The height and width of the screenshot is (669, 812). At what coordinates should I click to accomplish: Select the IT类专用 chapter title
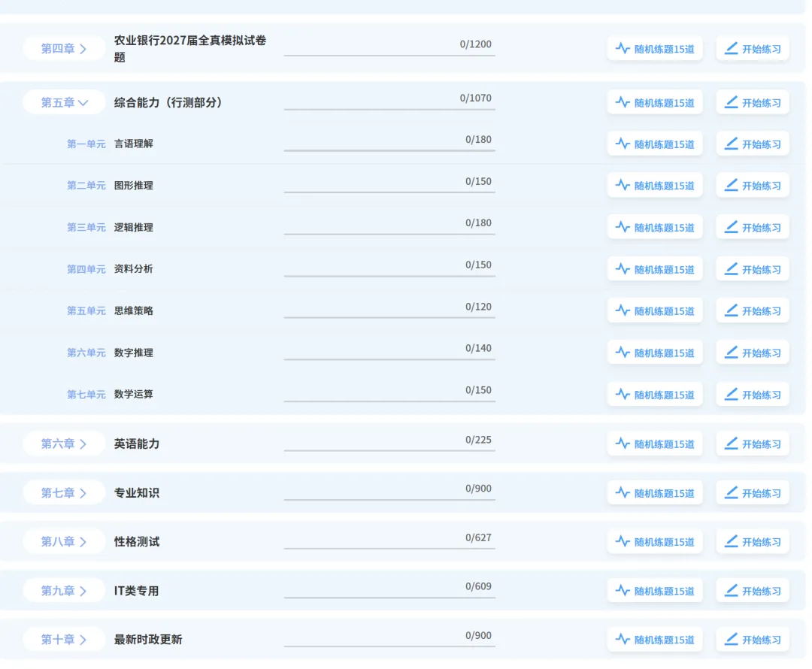coord(136,591)
